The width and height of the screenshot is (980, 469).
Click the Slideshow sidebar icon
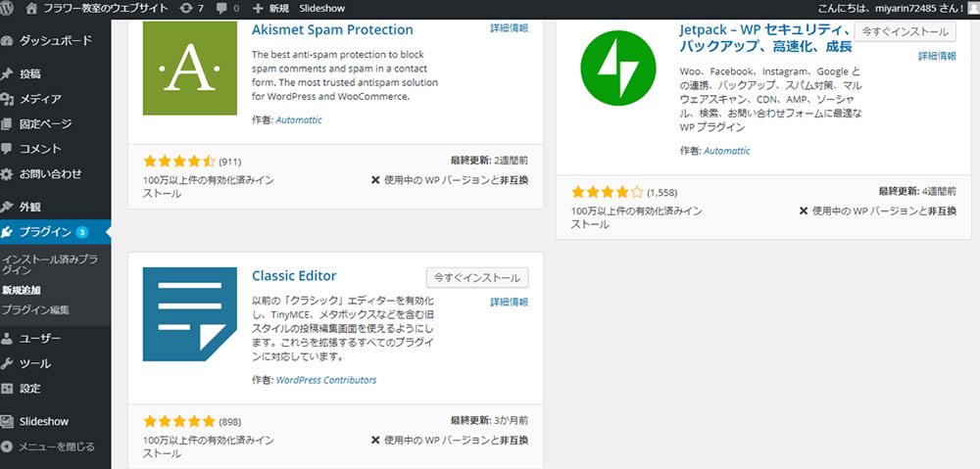coord(7,422)
